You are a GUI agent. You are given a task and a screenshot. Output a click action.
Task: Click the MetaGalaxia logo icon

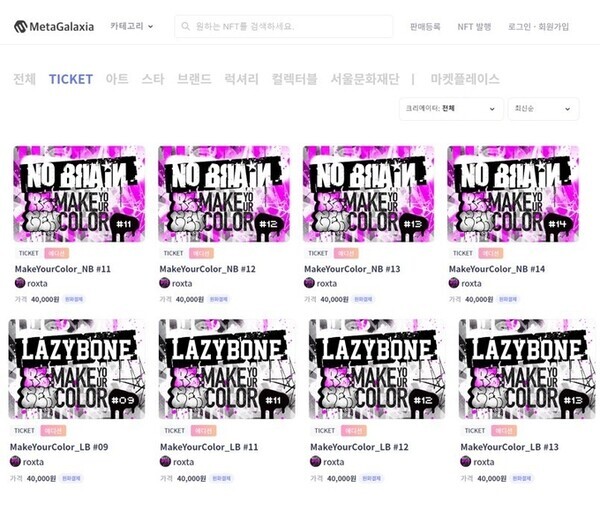tap(21, 27)
